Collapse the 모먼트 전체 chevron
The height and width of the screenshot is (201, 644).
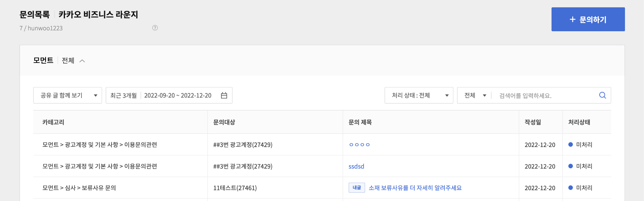tap(82, 61)
